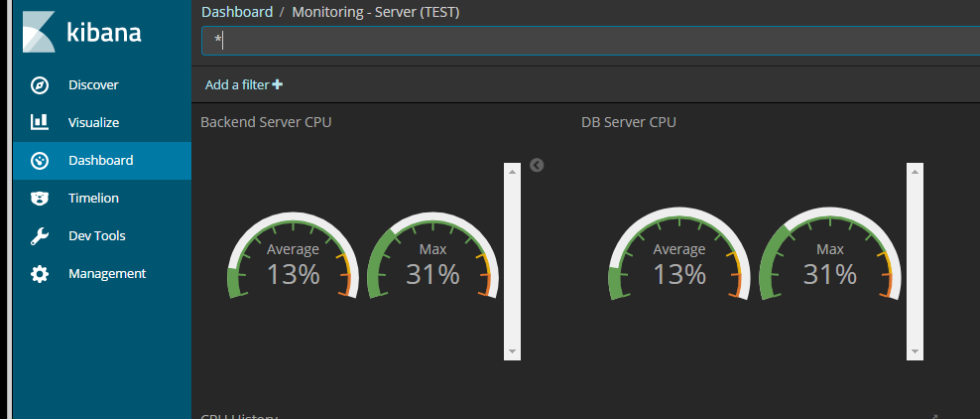The image size is (980, 419).
Task: Click DB Server CPU scrollbar down arrow
Action: tap(915, 352)
